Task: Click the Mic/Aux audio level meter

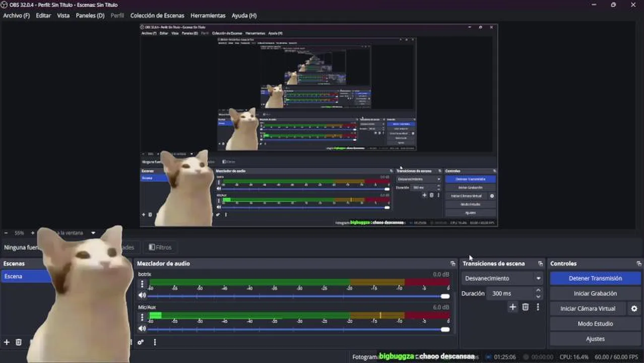Action: [x=299, y=315]
